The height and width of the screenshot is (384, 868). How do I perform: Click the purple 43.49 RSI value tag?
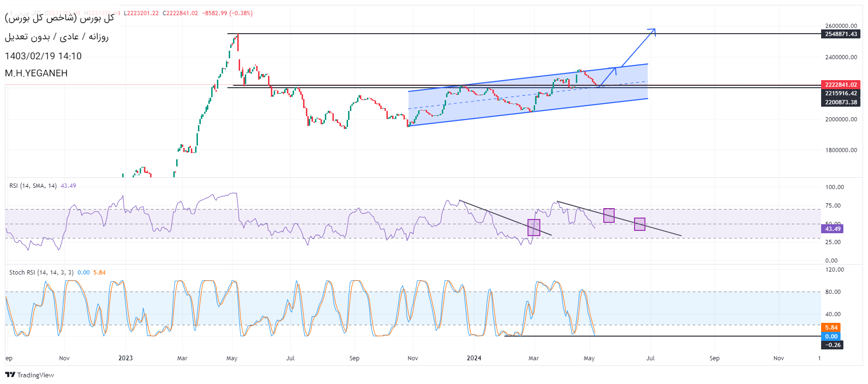pyautogui.click(x=832, y=229)
